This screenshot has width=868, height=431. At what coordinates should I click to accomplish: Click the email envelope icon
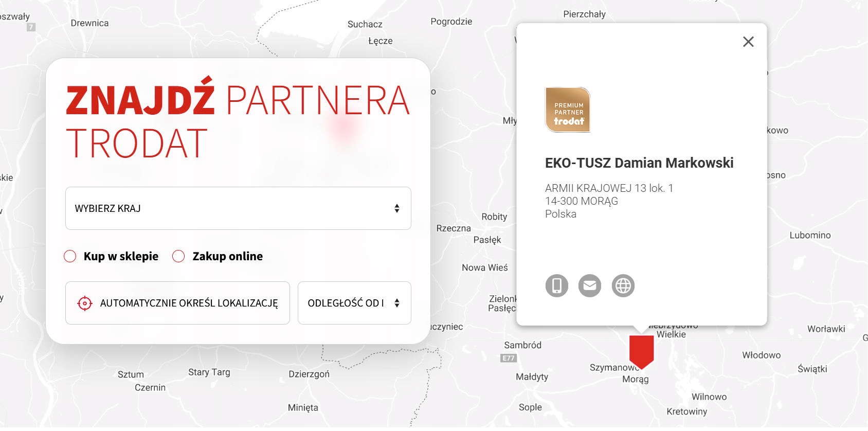pos(590,285)
